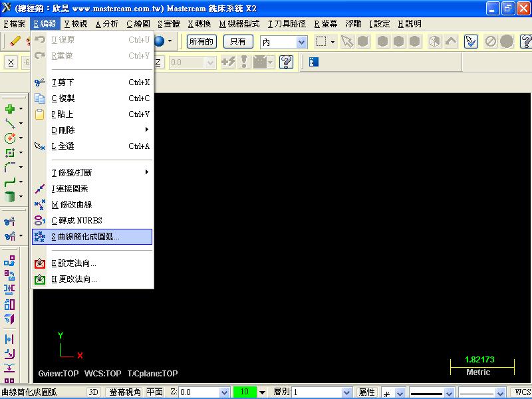Open the line width dropdown in status bar

click(500, 393)
